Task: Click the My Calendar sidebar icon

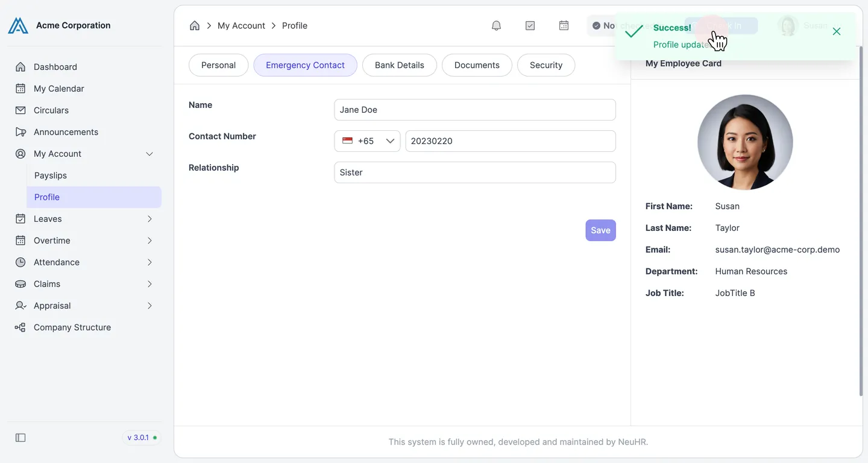Action: 20,89
